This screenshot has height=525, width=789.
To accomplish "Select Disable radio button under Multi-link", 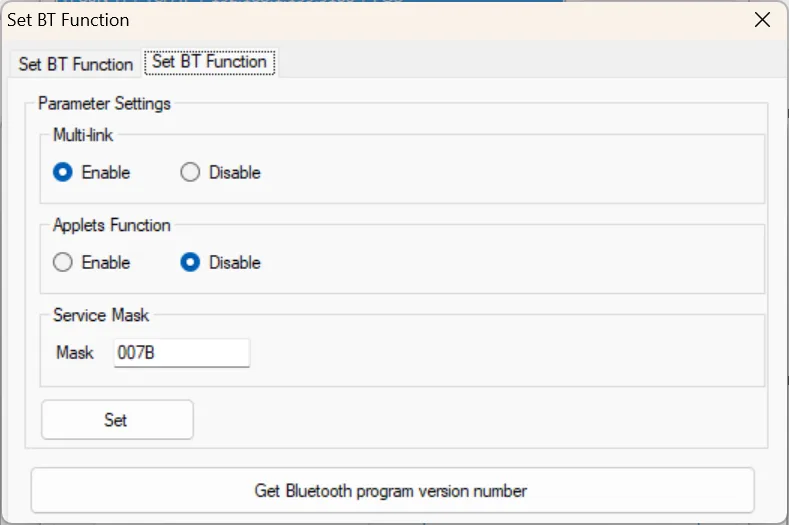I will 190,172.
